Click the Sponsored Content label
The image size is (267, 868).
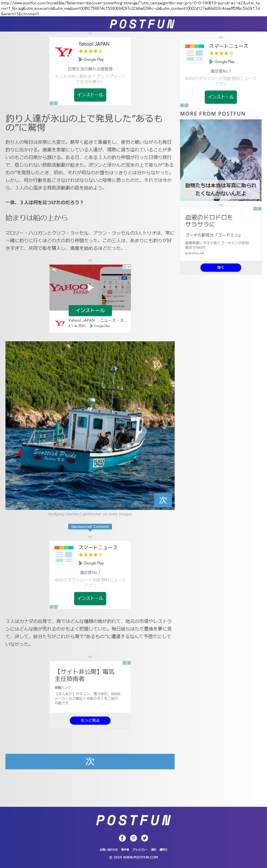coord(90,526)
